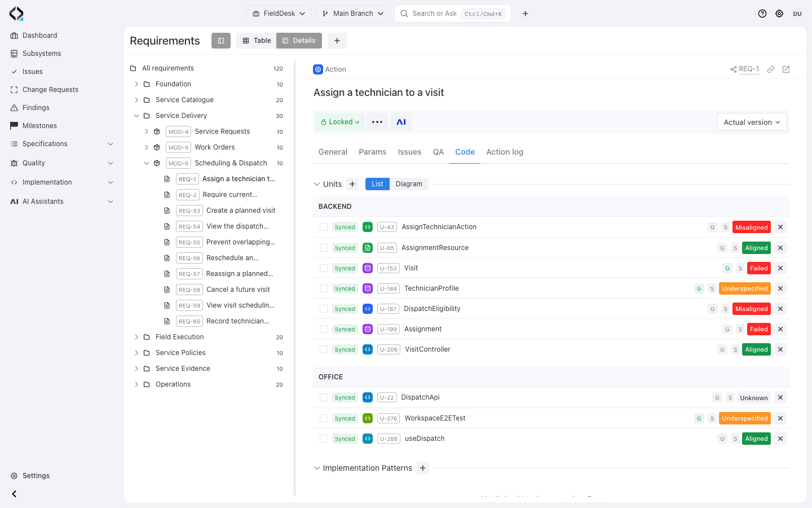Toggle the sidebar panel layout icon
Screen dimensions: 812x508
pos(221,41)
